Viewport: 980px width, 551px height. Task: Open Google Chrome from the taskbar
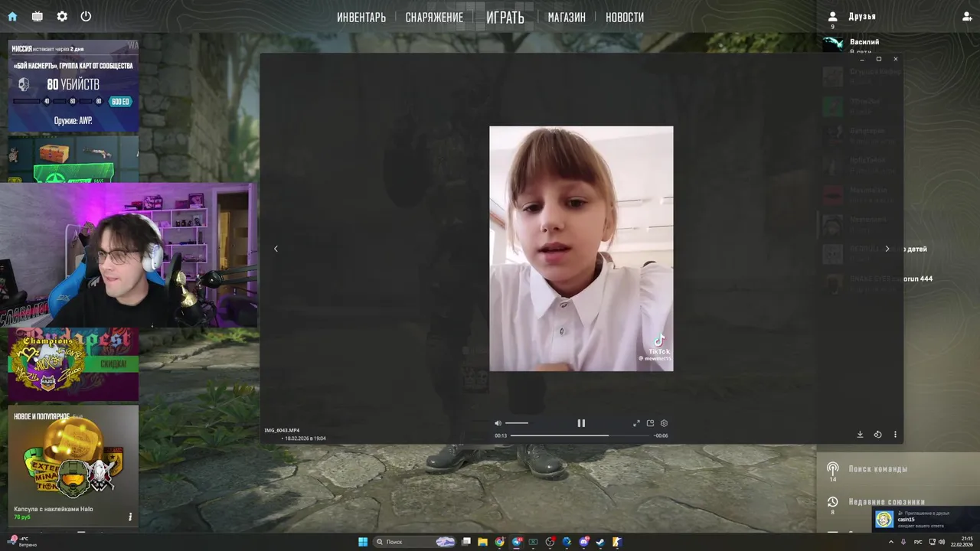click(500, 542)
